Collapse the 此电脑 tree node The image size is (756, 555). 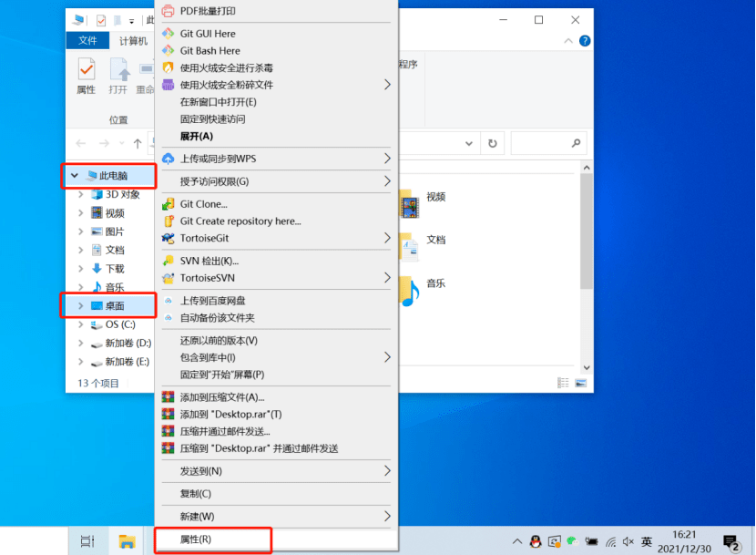click(x=75, y=176)
